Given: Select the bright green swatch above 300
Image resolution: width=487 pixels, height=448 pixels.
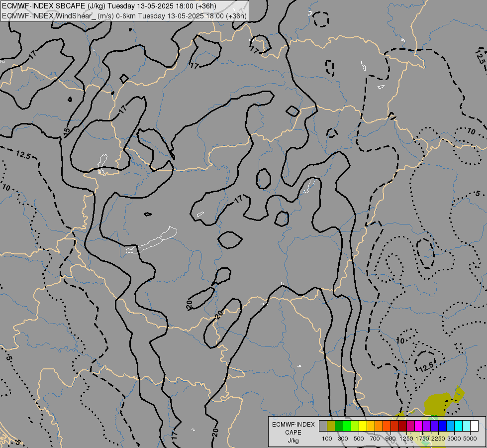Looking at the screenshot, I should [347, 426].
